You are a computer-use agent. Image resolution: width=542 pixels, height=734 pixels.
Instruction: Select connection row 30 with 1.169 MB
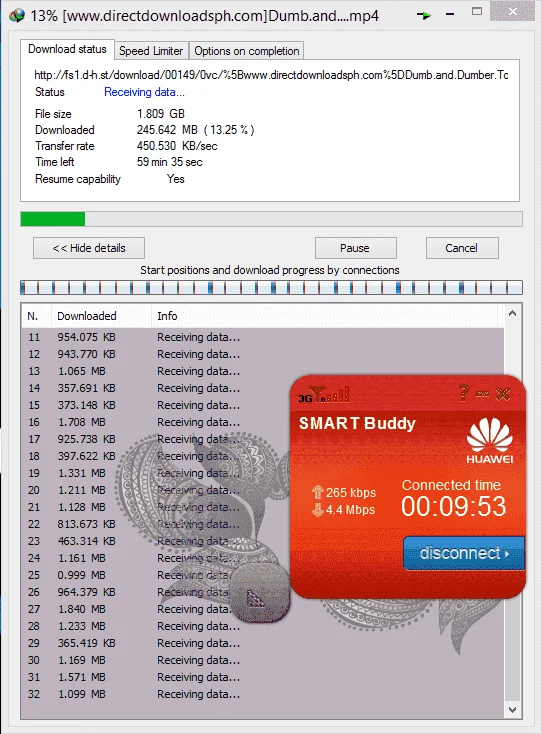pos(263,660)
